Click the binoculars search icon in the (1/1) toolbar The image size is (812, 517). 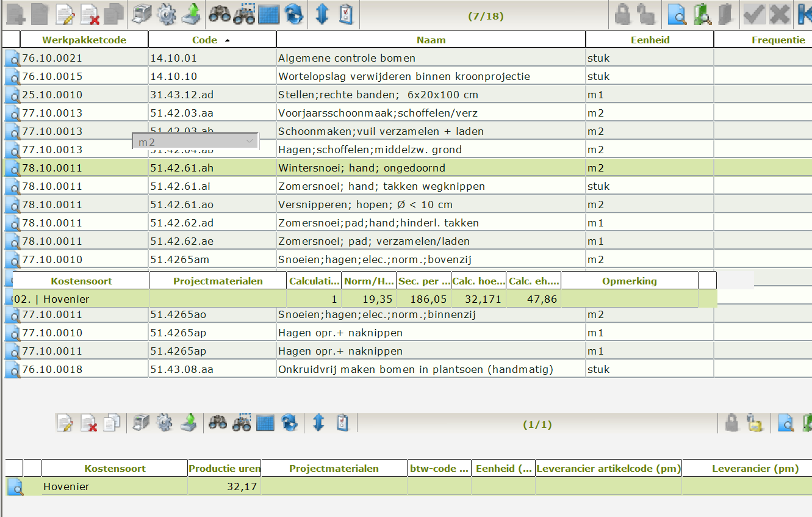pyautogui.click(x=218, y=422)
